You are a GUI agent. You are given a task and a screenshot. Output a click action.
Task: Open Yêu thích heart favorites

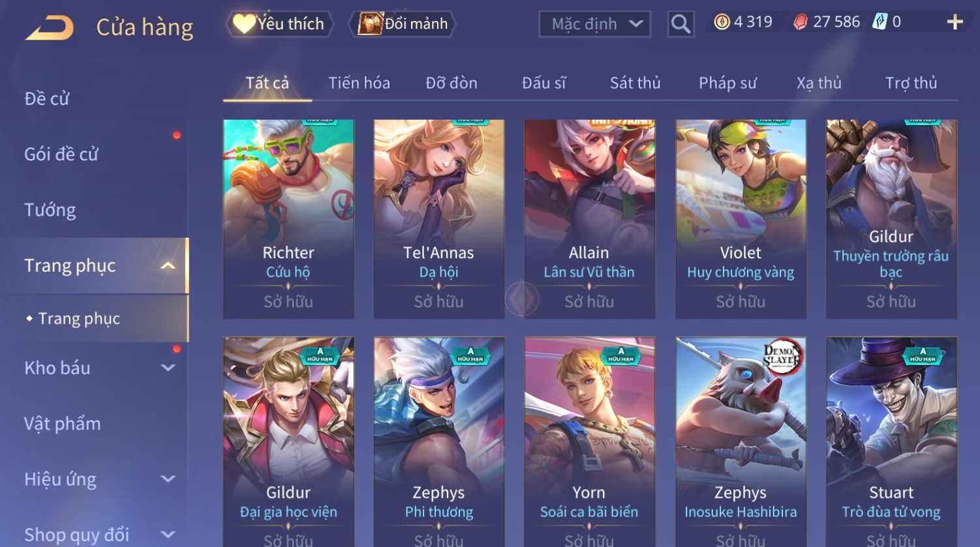click(280, 24)
